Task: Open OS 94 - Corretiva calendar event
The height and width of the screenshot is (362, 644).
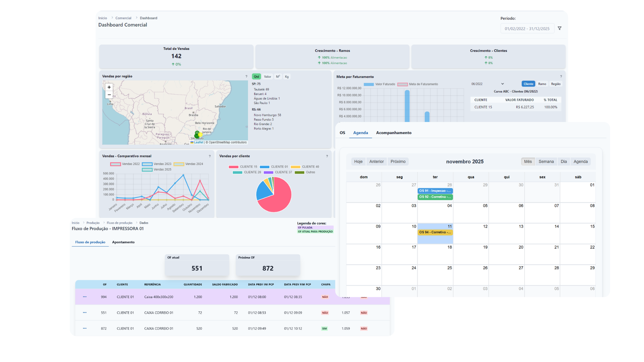Action: pos(435,232)
